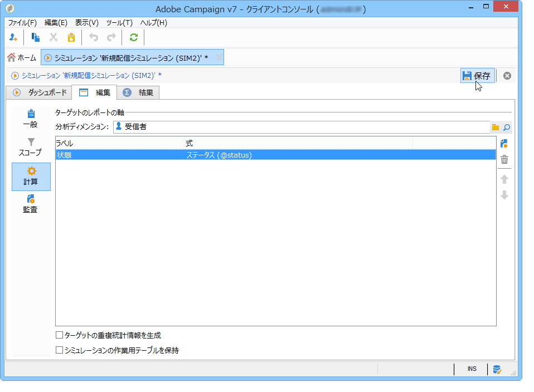Click the move down arrow icon
Image resolution: width=534 pixels, height=392 pixels.
tap(504, 195)
